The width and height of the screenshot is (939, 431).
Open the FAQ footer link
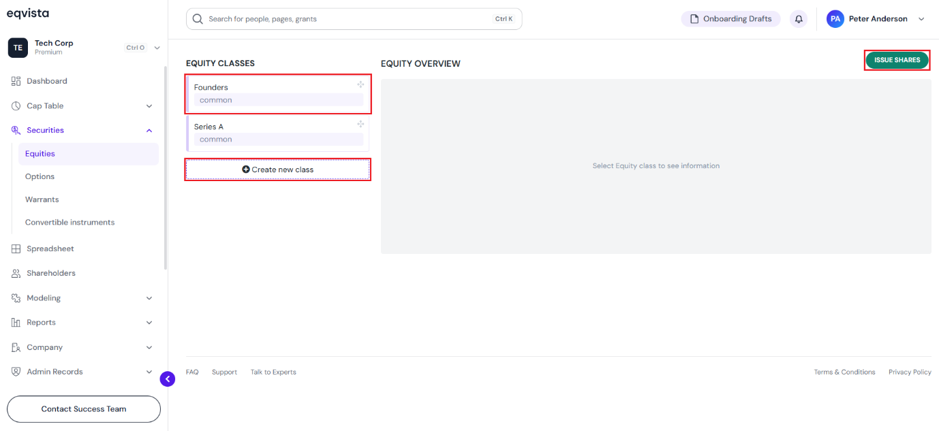192,372
